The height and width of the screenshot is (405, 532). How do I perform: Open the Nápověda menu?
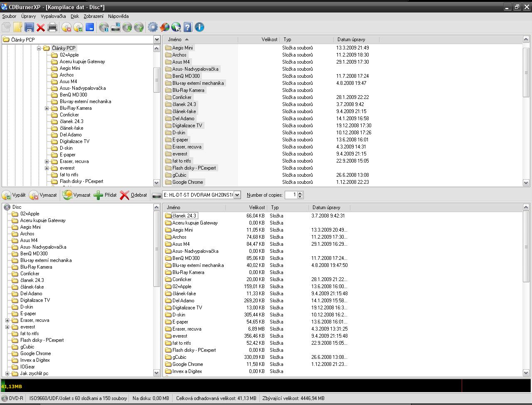click(x=118, y=16)
